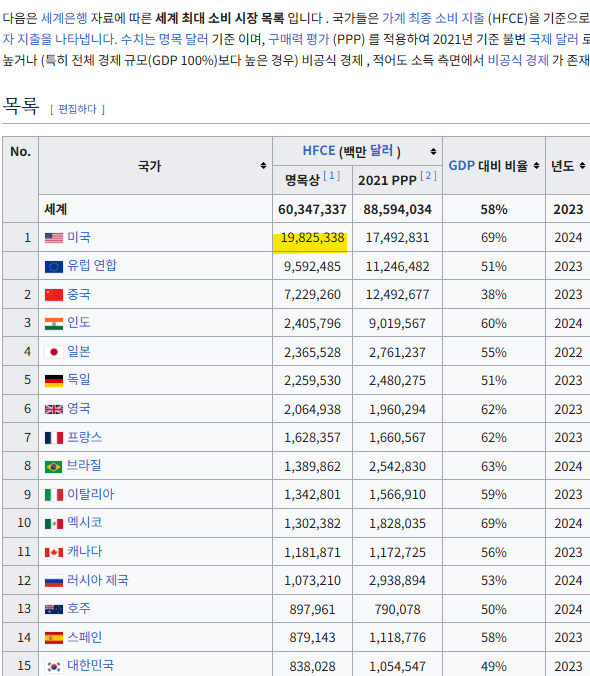
Task: Click the No. column header
Action: 20,151
